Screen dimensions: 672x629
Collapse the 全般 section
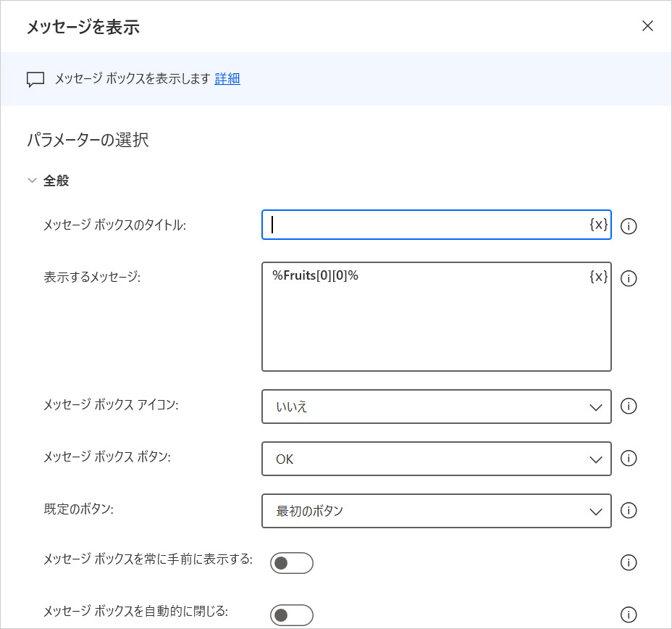[x=32, y=180]
